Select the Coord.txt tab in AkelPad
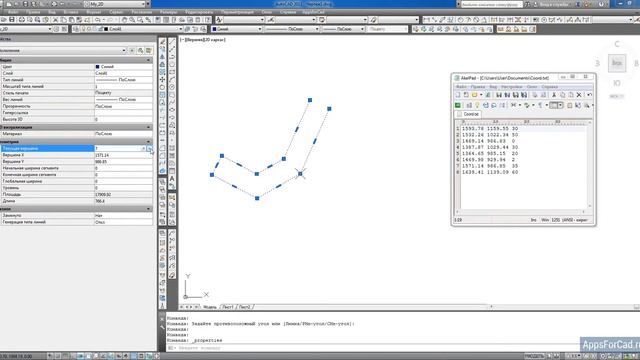Viewport: 640px width, 360px height. pos(468,114)
